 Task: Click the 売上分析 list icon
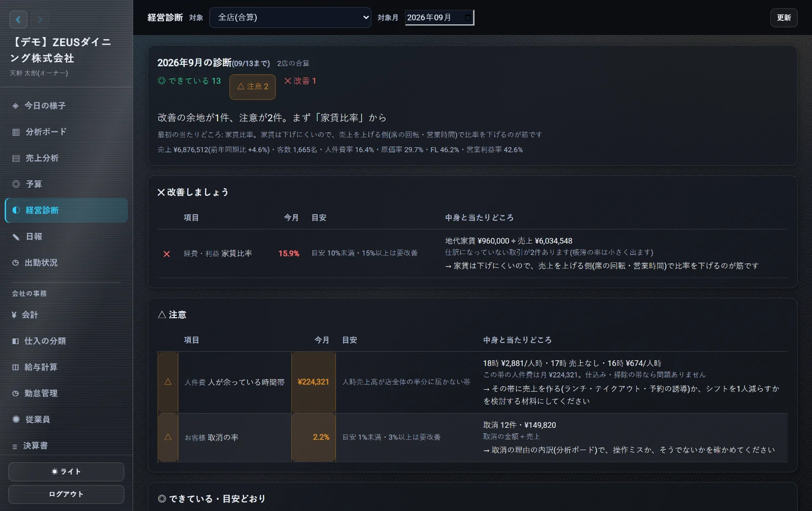16,158
